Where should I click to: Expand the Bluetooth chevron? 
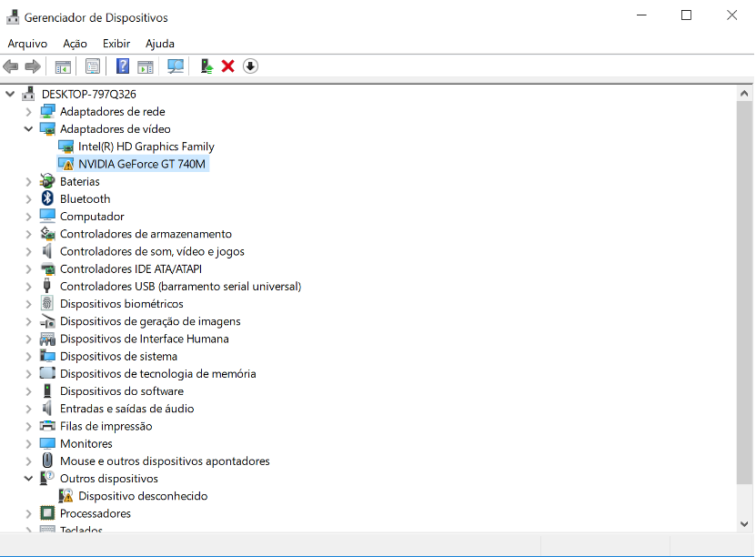tap(28, 198)
